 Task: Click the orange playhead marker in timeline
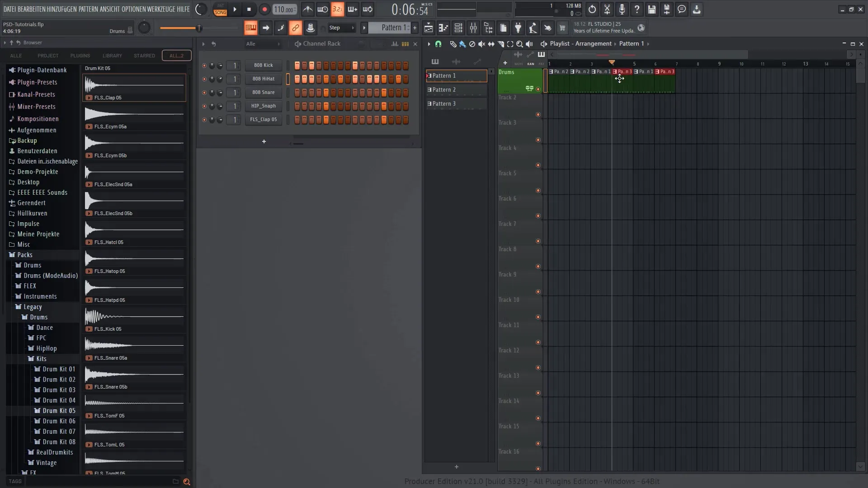coord(612,62)
